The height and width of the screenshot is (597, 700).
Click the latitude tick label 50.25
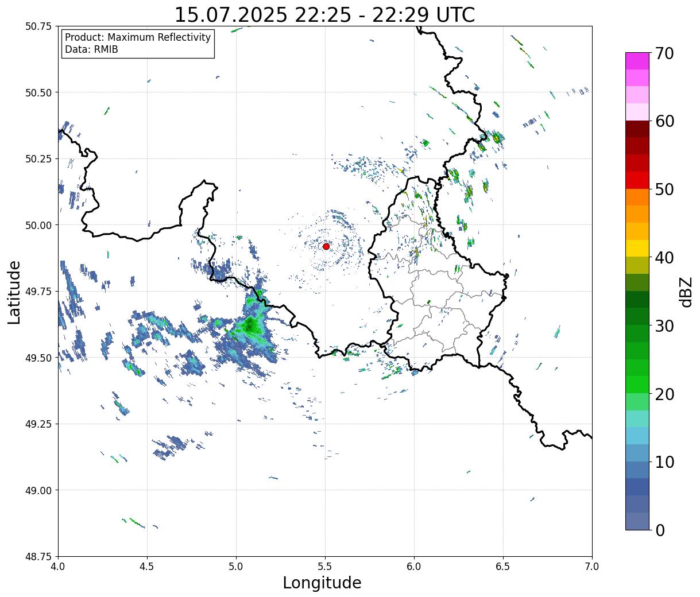[38, 159]
